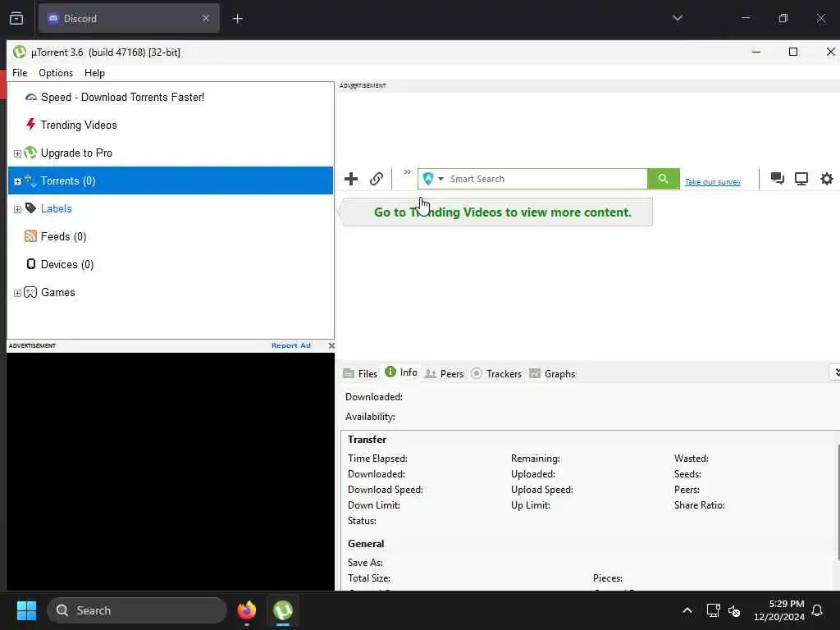Switch to the Peers tab

pos(444,373)
